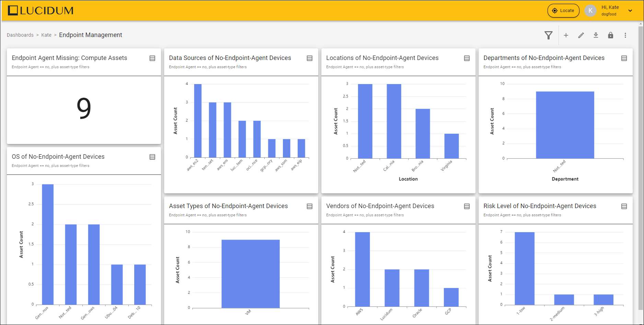
Task: Select the Not..ted bar in Departments chart
Action: pyautogui.click(x=565, y=125)
